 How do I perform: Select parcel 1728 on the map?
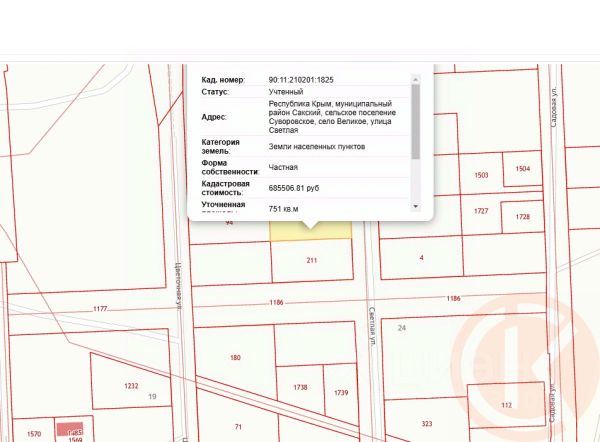[523, 217]
